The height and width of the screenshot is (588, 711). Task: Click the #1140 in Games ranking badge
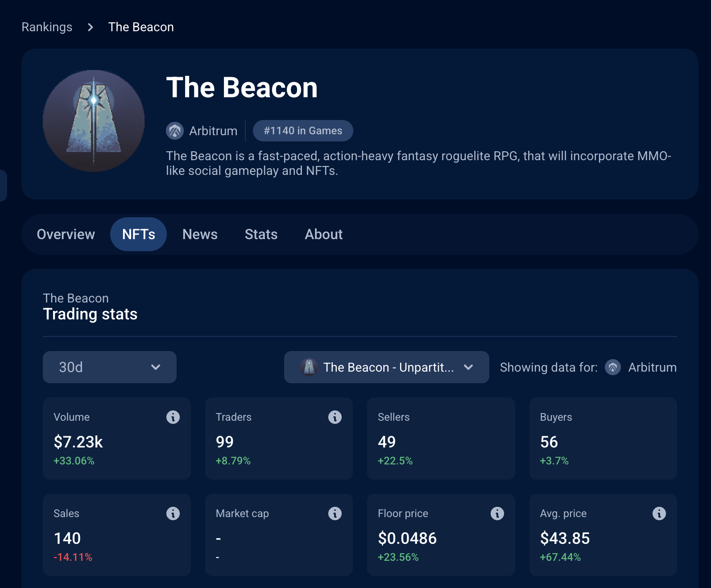[303, 131]
